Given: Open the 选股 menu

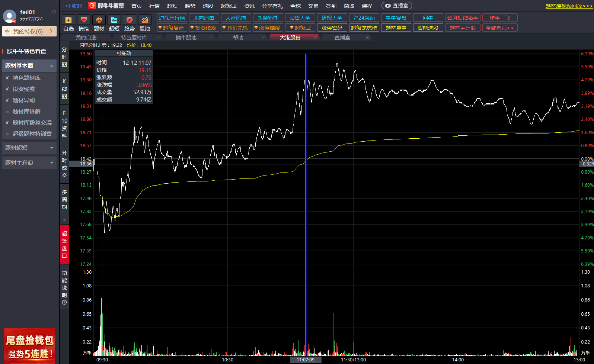Looking at the screenshot, I should pos(208,6).
